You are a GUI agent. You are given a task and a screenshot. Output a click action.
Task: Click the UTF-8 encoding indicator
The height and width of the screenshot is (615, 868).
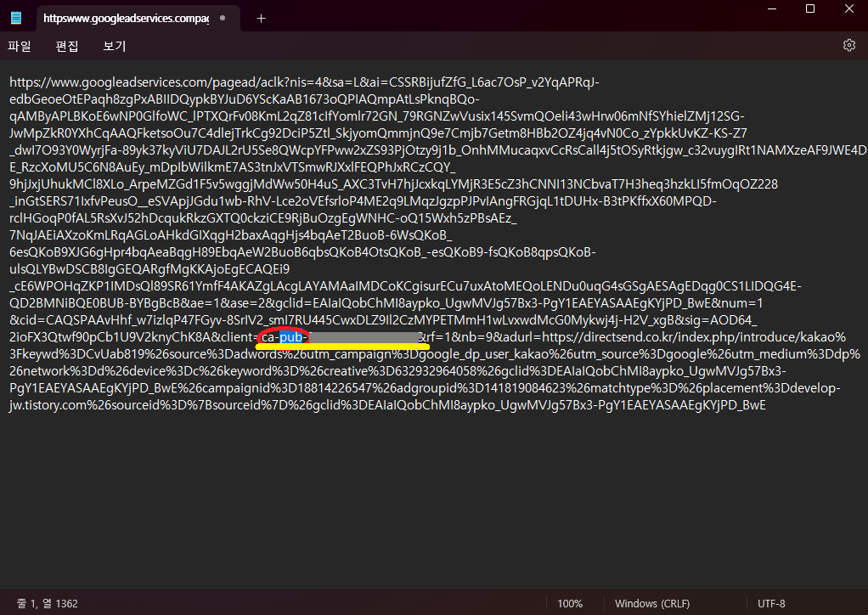click(771, 603)
